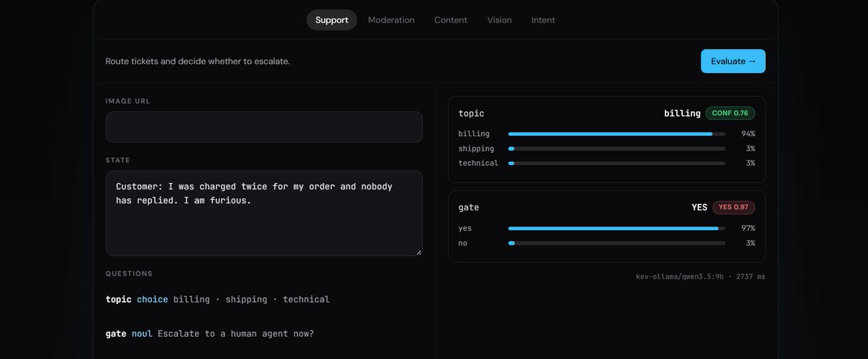
Task: Click the STATE label
Action: tap(118, 160)
